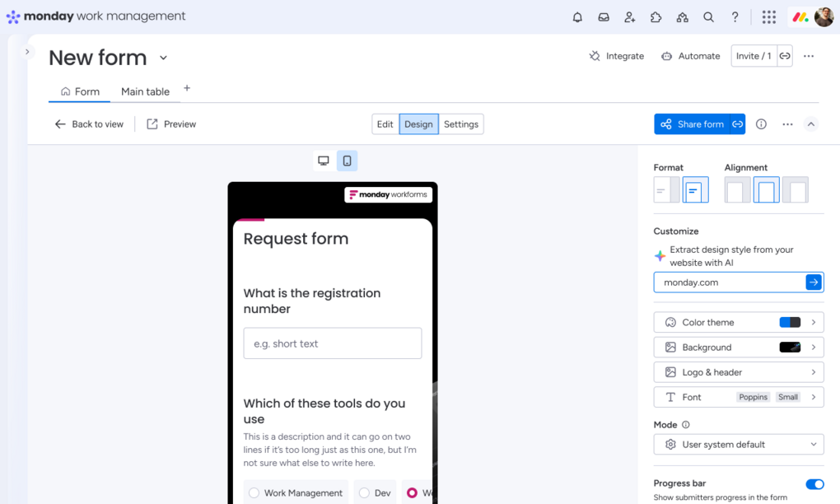
Task: Switch to desktop preview view
Action: click(x=324, y=160)
